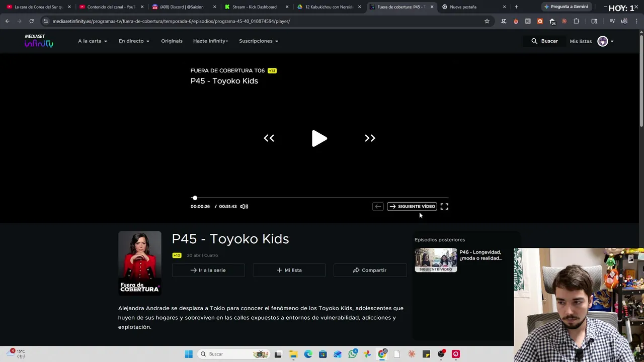Screen dimensions: 644x362
Task: Open the Windows Start menu
Action: tap(189, 354)
